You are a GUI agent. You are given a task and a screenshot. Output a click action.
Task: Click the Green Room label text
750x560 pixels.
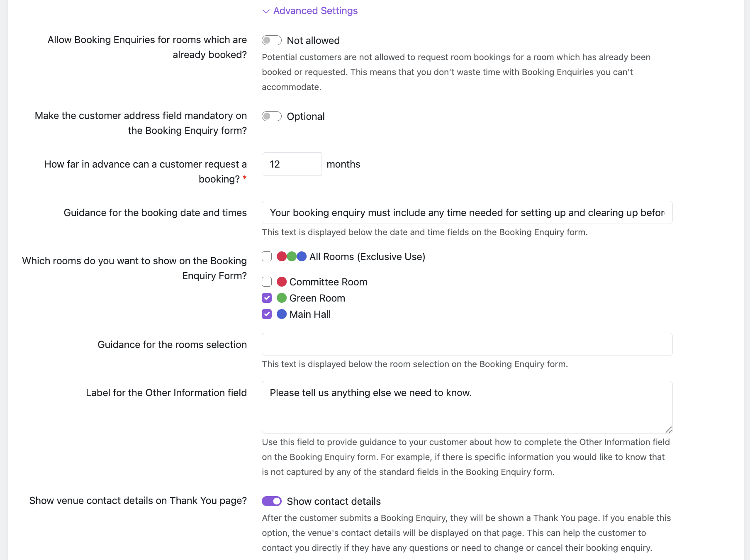[x=317, y=298]
